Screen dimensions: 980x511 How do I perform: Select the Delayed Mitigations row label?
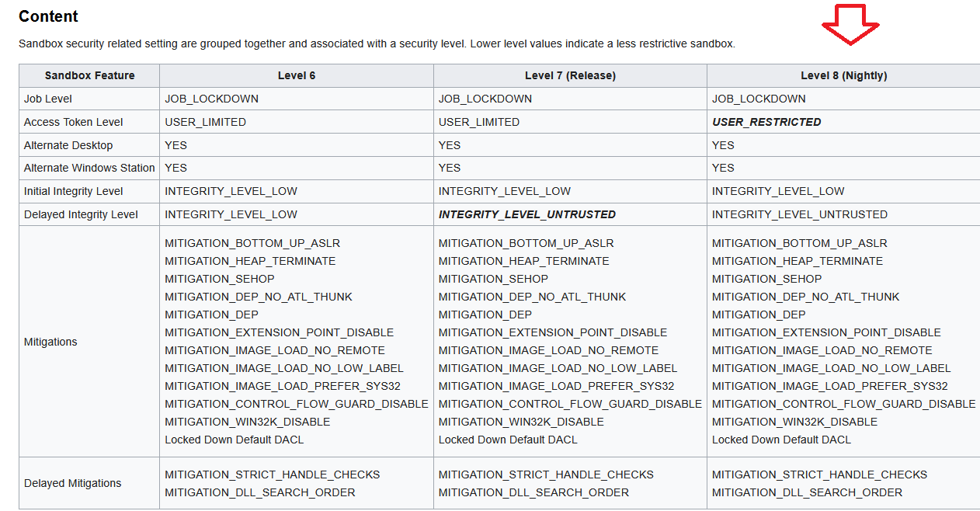(73, 483)
